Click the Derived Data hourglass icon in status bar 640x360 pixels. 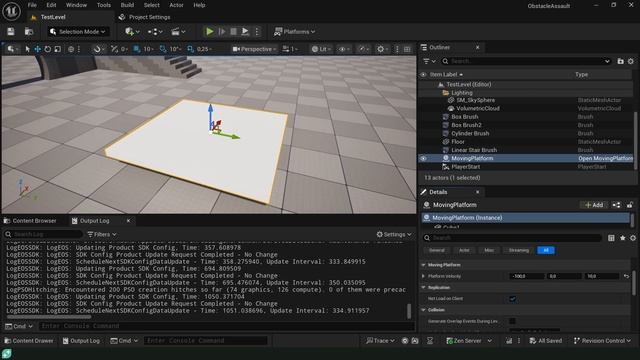click(x=430, y=340)
